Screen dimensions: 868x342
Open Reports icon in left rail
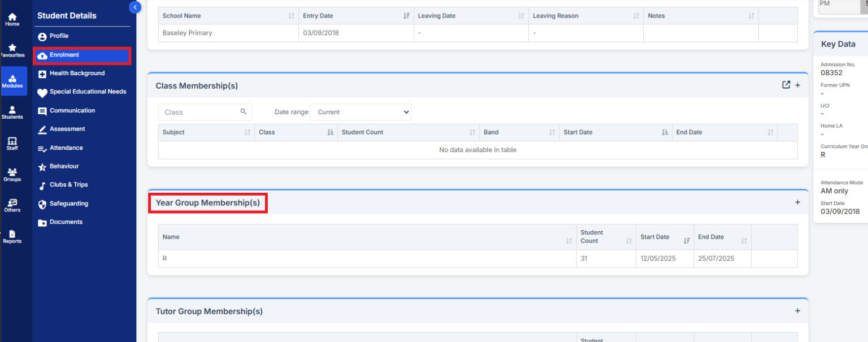pos(12,236)
